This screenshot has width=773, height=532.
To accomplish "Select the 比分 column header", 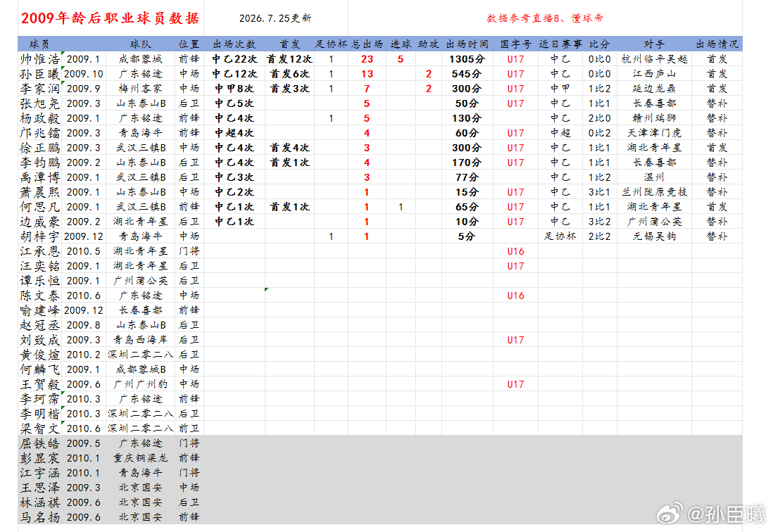I will point(600,44).
